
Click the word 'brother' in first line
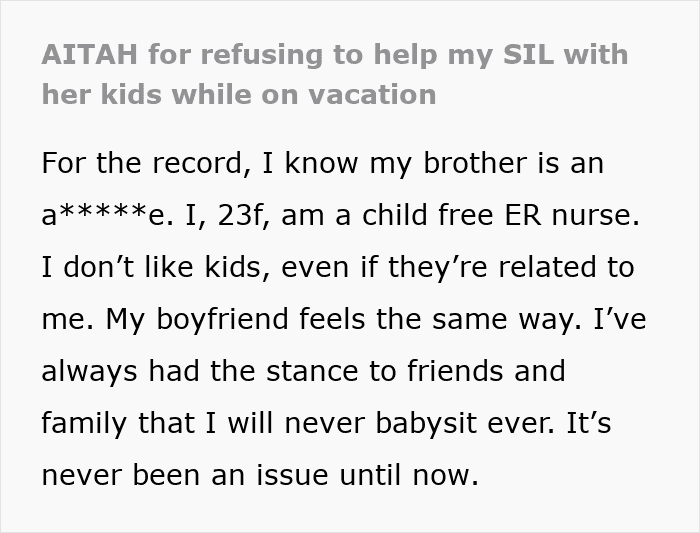point(475,162)
